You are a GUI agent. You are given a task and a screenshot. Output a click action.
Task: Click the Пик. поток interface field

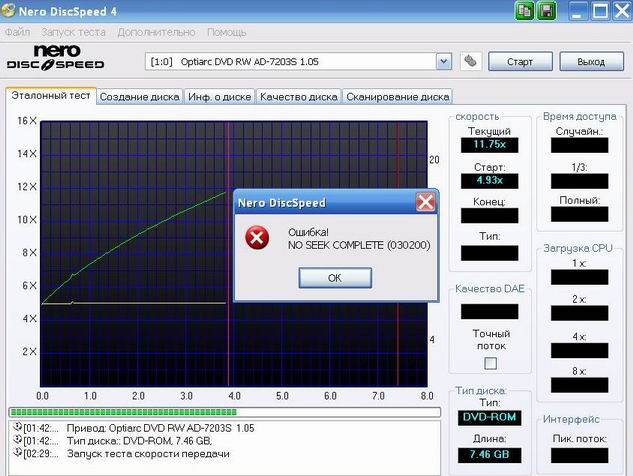tap(579, 455)
